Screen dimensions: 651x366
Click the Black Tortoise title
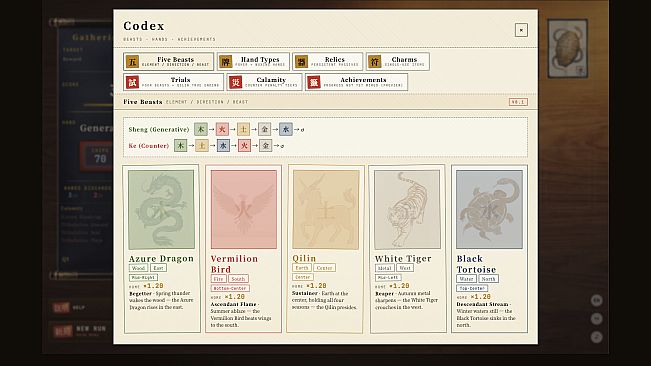click(x=476, y=264)
